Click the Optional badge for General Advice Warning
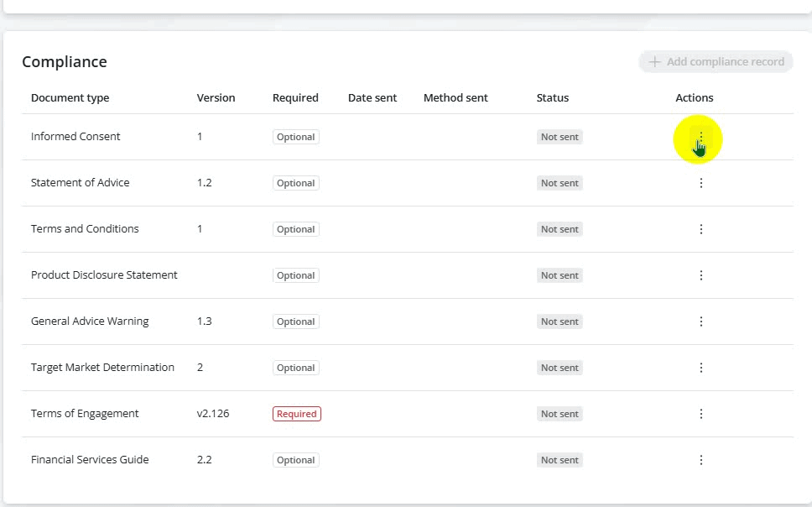The height and width of the screenshot is (507, 812). pos(295,321)
